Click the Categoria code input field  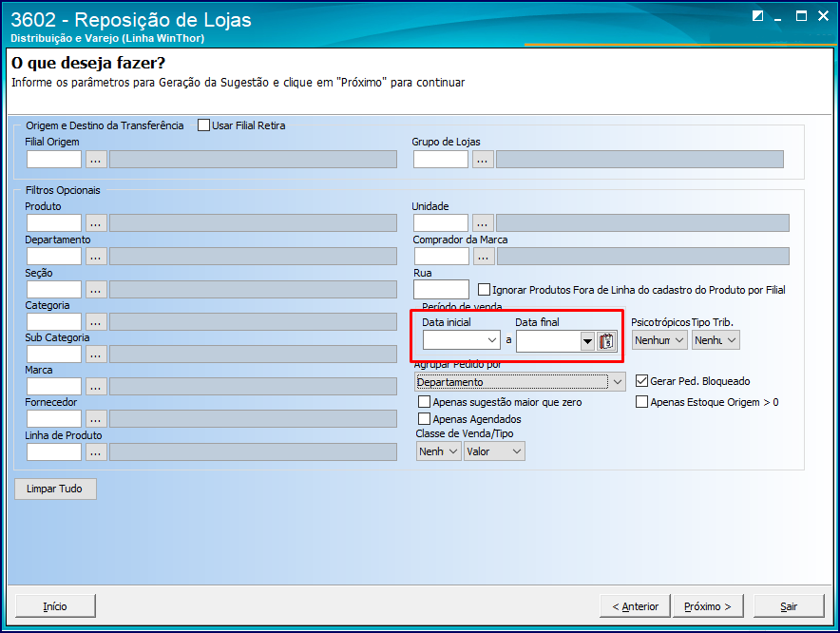[x=54, y=322]
